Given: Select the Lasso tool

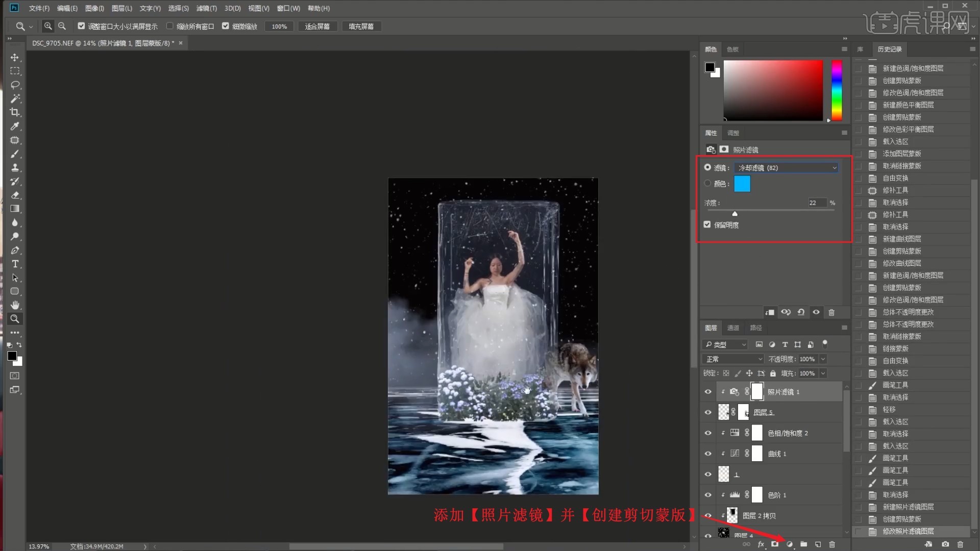Looking at the screenshot, I should (15, 85).
